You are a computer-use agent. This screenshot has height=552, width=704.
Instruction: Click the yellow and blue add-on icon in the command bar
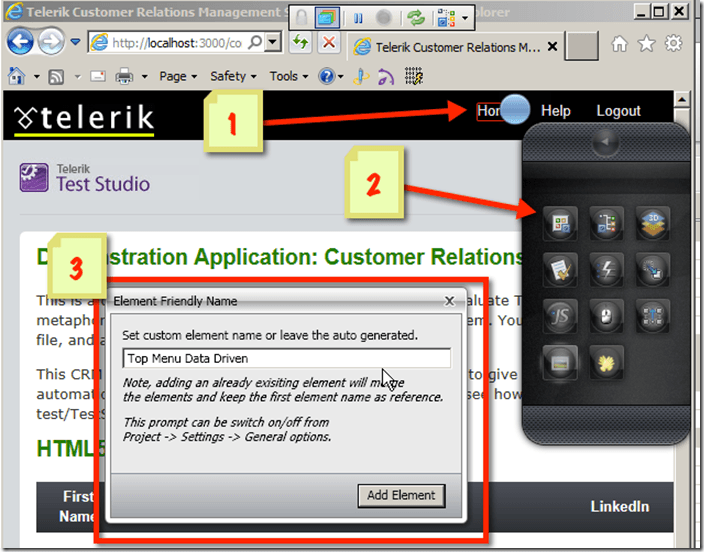point(361,76)
